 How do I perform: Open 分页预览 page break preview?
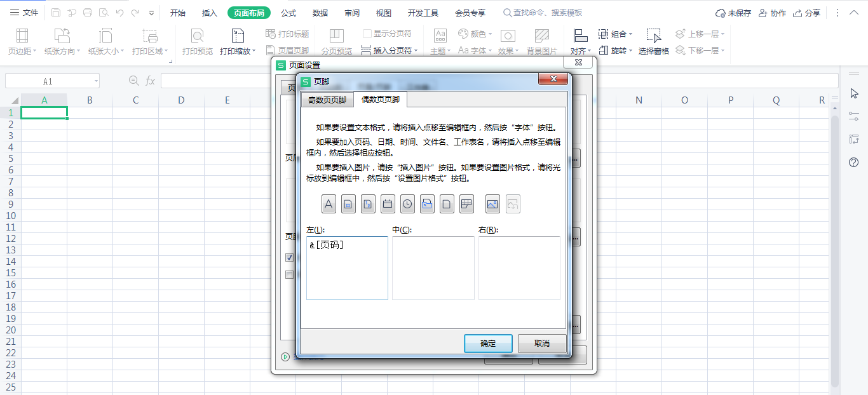[x=337, y=42]
